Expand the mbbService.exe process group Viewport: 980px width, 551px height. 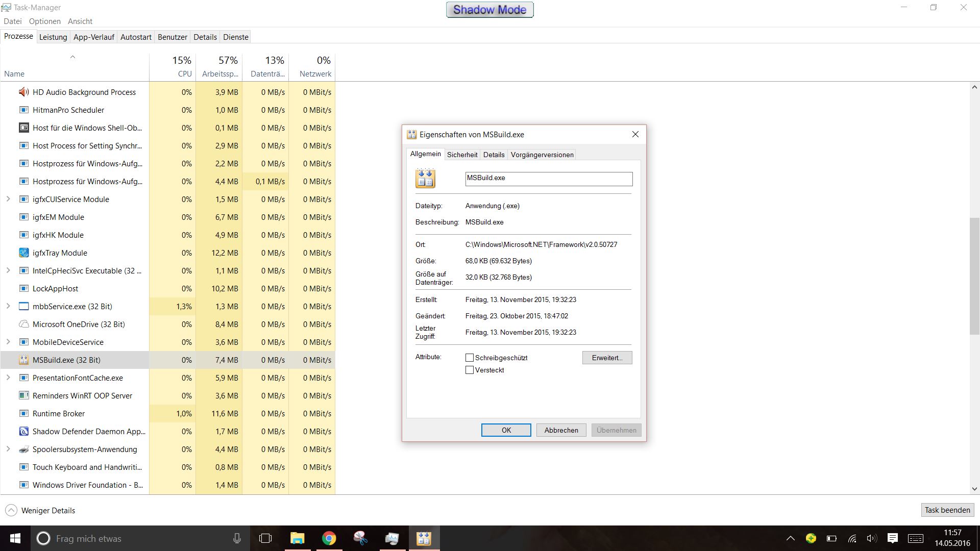click(x=8, y=307)
